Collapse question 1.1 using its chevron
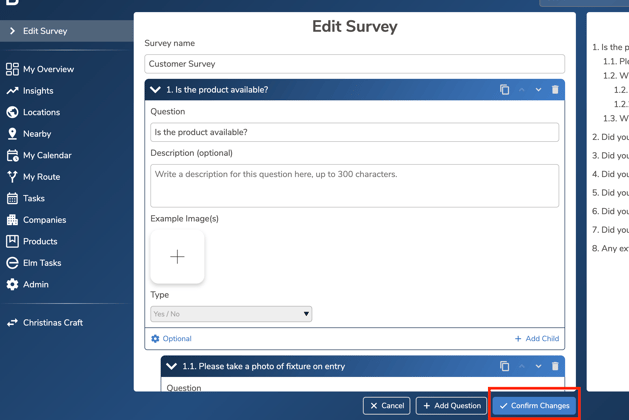The width and height of the screenshot is (629, 420). point(171,367)
